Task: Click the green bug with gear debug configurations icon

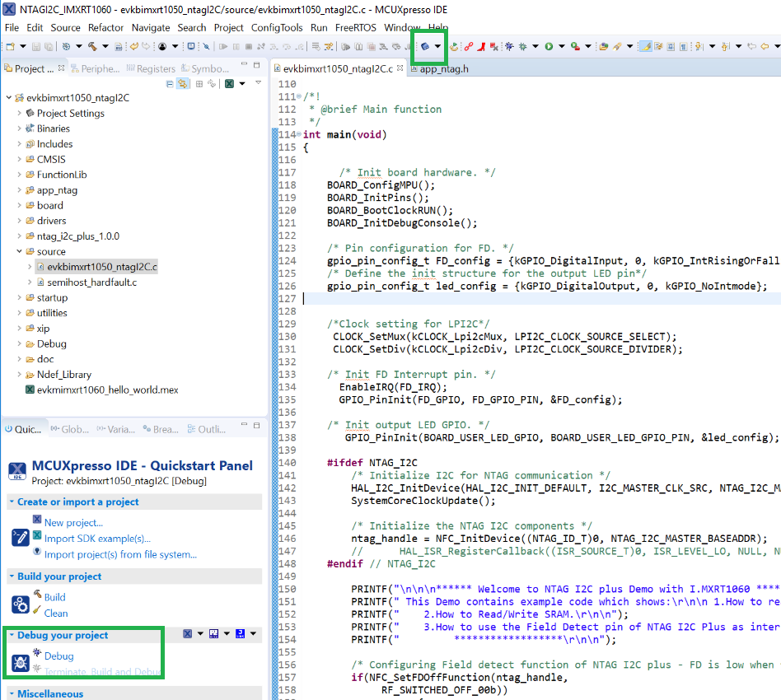Action: tap(522, 46)
